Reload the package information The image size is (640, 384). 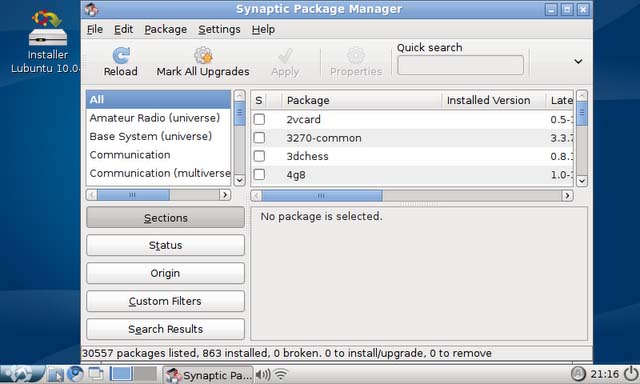120,62
